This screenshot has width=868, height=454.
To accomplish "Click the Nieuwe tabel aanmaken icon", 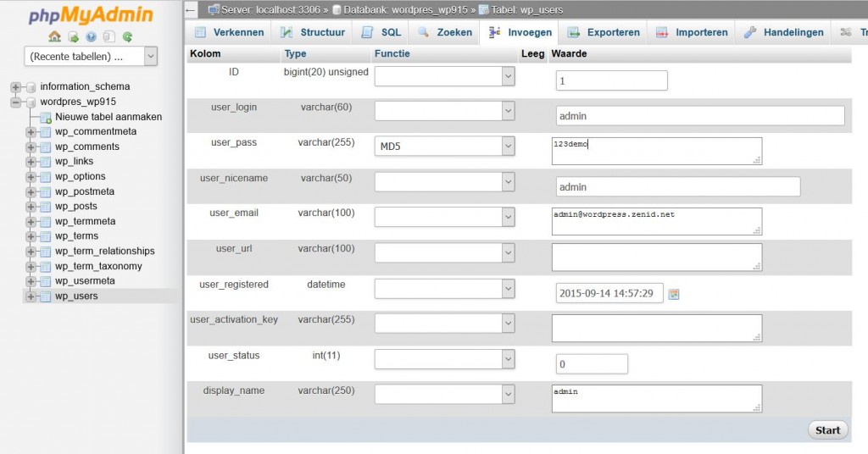I will [x=46, y=117].
